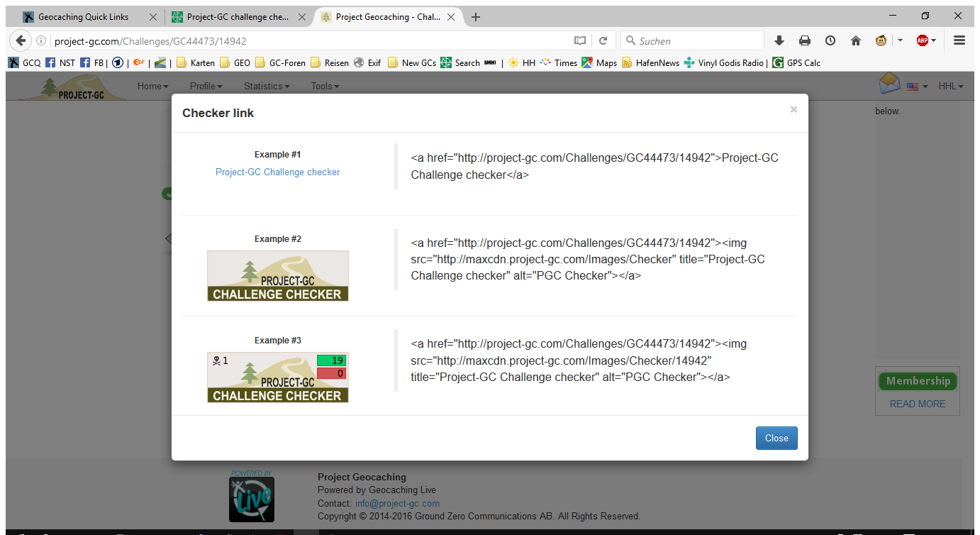This screenshot has width=980, height=535.
Task: Open the history clock icon
Action: tap(830, 41)
